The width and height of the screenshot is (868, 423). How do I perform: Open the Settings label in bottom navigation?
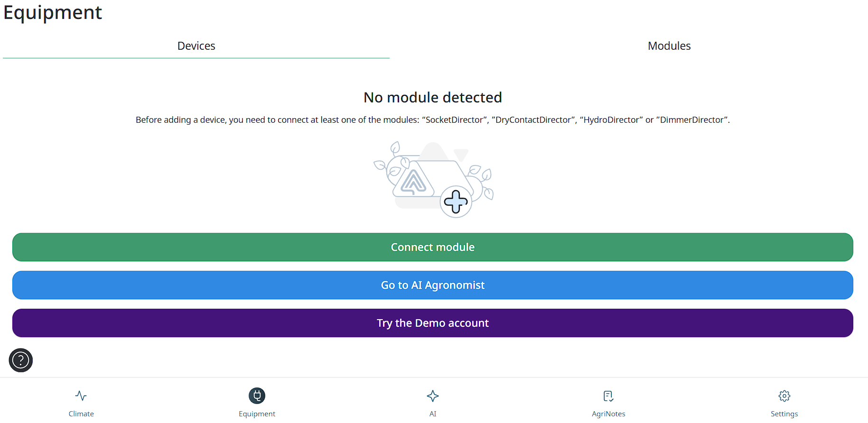click(x=784, y=414)
